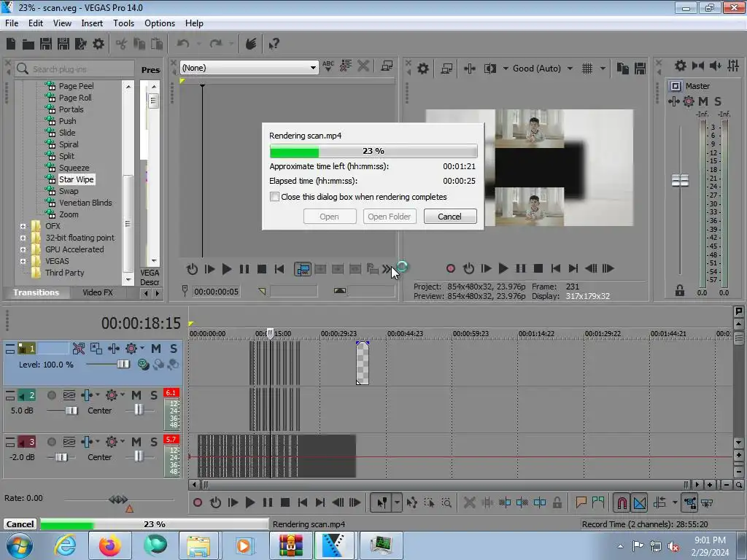Expand the 32-bit floating point folder

[23, 238]
